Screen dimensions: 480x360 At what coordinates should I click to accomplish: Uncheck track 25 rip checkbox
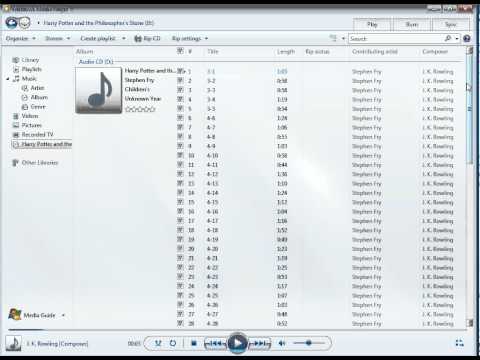tap(180, 295)
